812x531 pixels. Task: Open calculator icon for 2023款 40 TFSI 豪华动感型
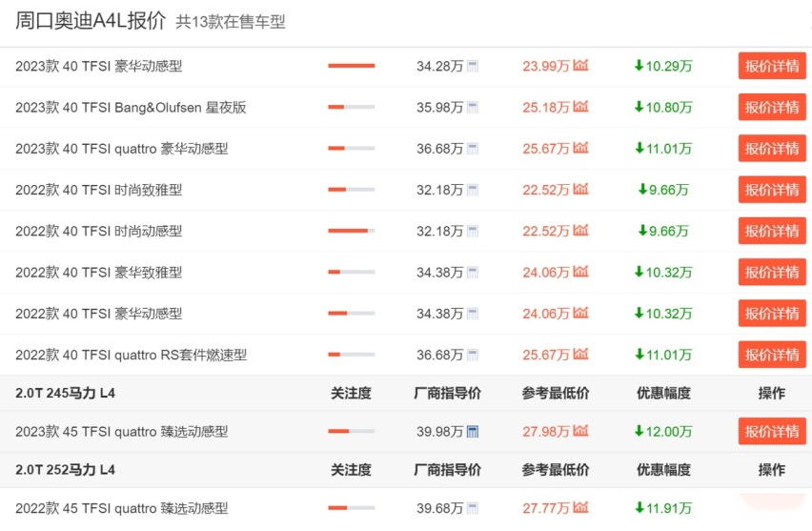[x=473, y=67]
